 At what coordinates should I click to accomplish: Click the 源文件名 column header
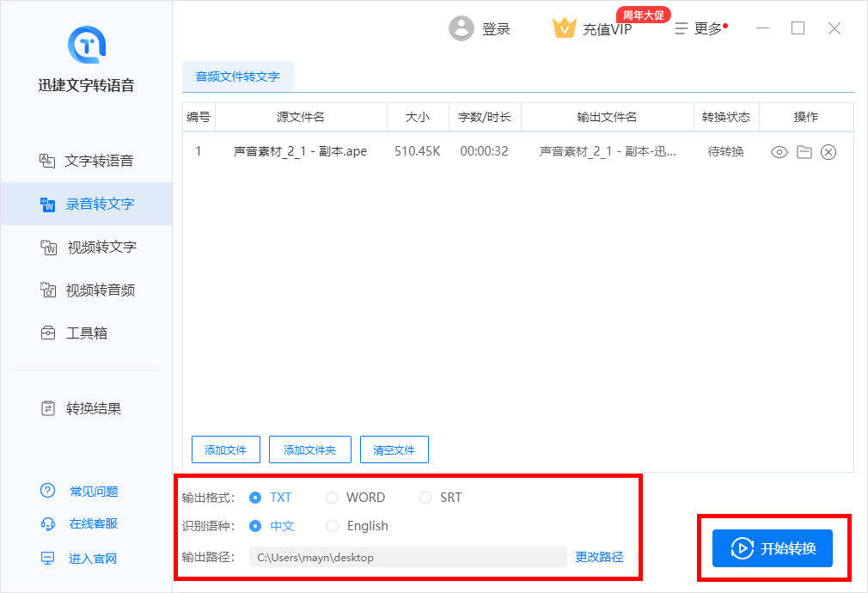[301, 117]
